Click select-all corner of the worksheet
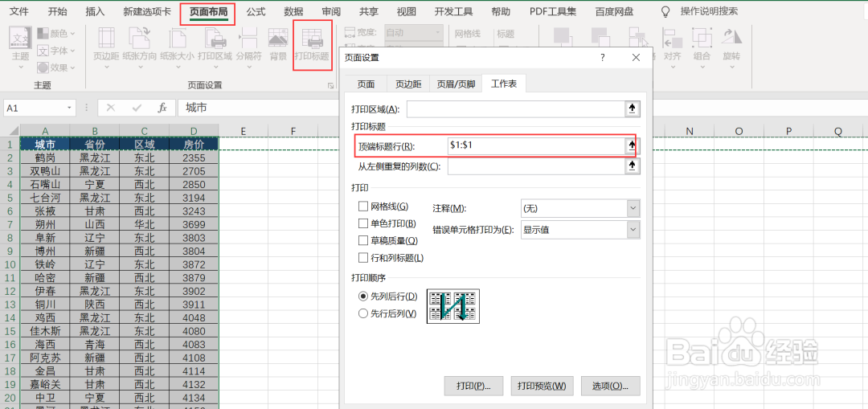 click(10, 131)
